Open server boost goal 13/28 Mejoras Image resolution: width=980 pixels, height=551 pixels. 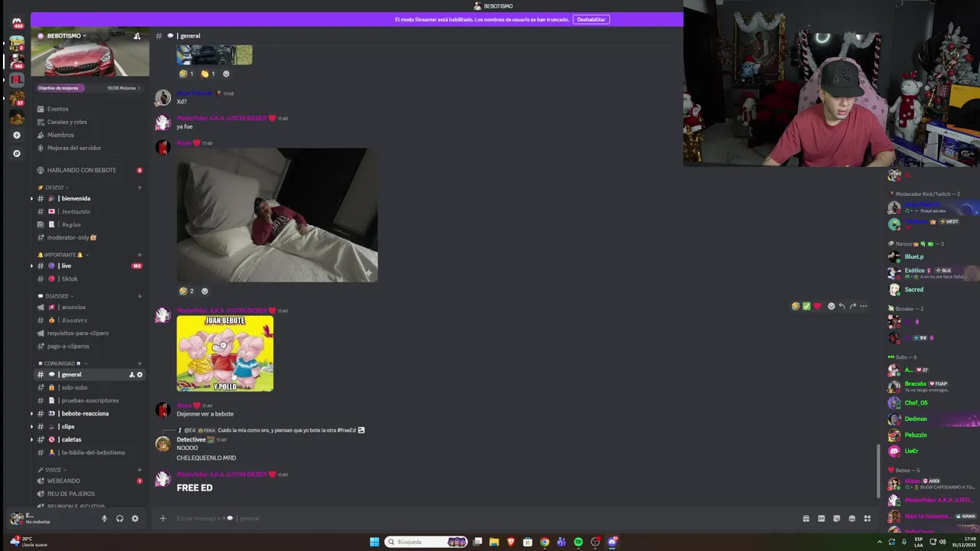[90, 88]
